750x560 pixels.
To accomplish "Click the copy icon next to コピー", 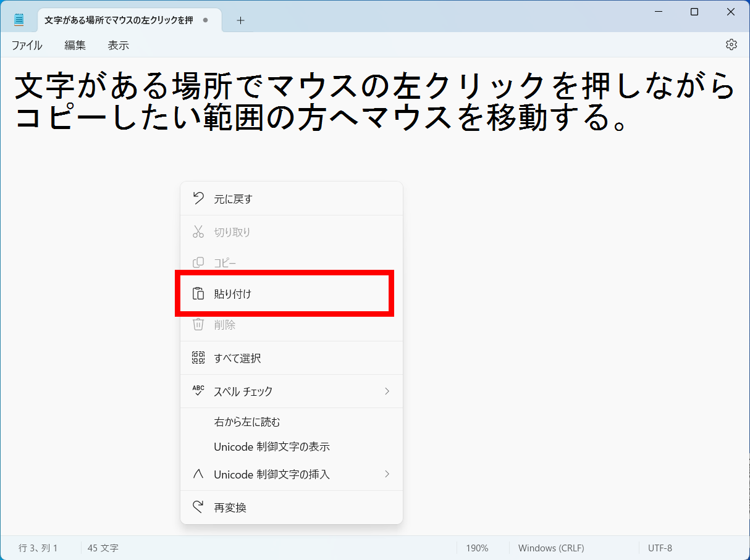I will (198, 262).
